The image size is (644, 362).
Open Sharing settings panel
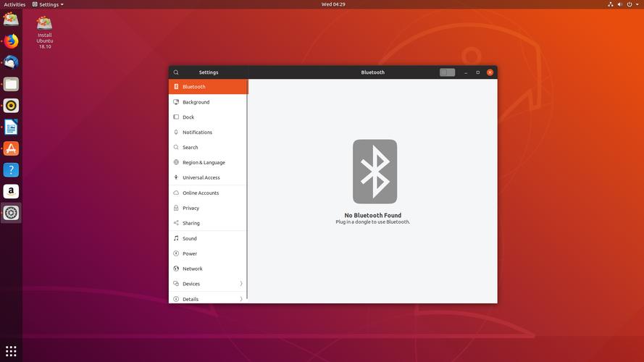[207, 223]
